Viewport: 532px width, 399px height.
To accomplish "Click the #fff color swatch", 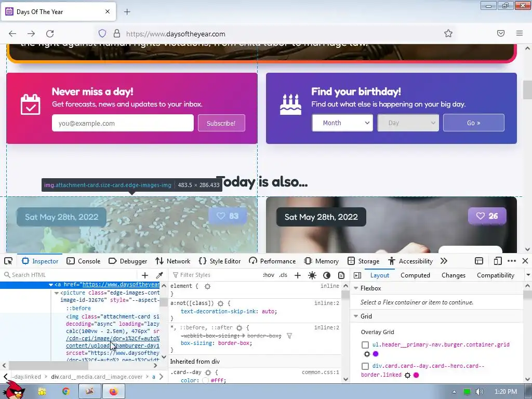I will point(205,380).
